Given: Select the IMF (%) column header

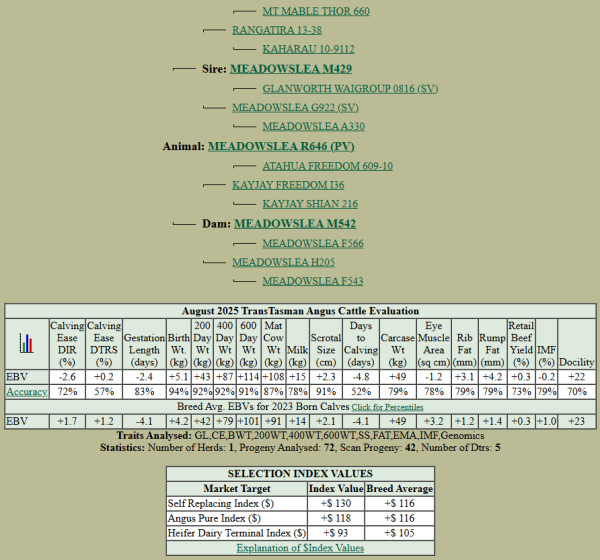Looking at the screenshot, I should point(546,344).
